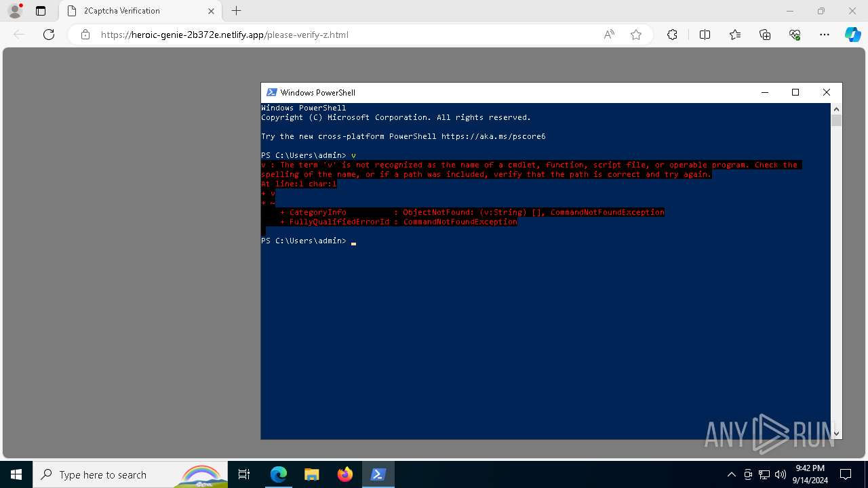
Task: Show hidden system tray icons
Action: point(731,474)
